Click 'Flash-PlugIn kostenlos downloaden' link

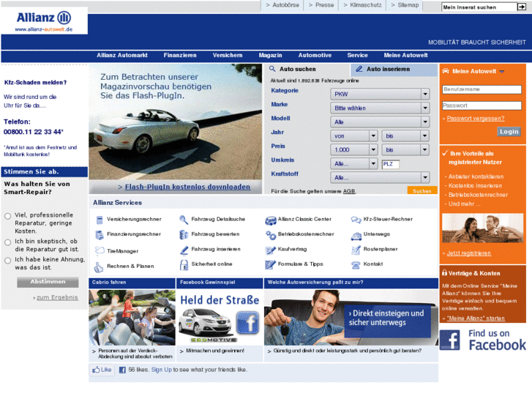tap(187, 187)
